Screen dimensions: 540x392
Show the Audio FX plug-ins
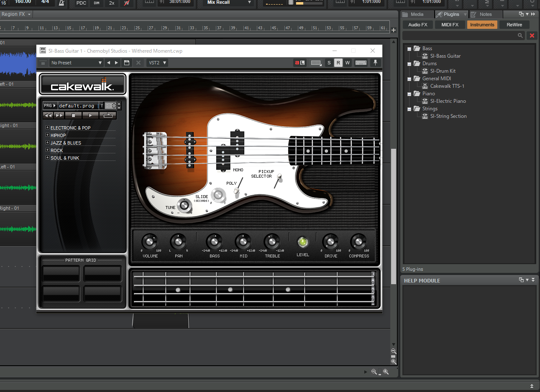(x=418, y=25)
